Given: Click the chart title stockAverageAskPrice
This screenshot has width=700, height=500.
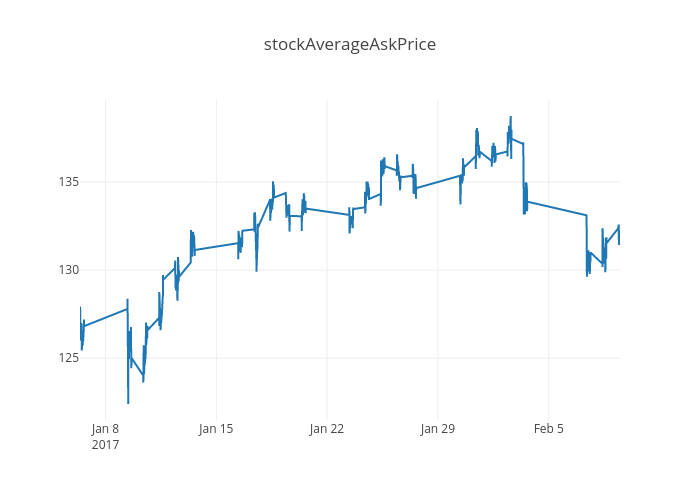Looking at the screenshot, I should point(350,44).
